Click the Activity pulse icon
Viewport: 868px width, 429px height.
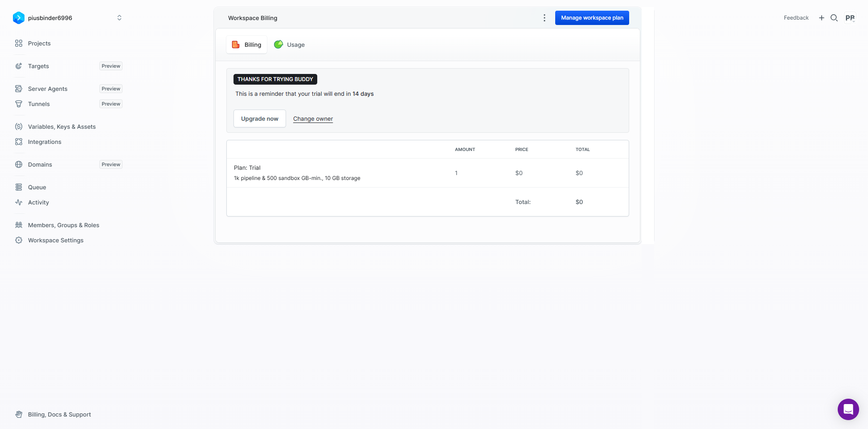(x=19, y=202)
